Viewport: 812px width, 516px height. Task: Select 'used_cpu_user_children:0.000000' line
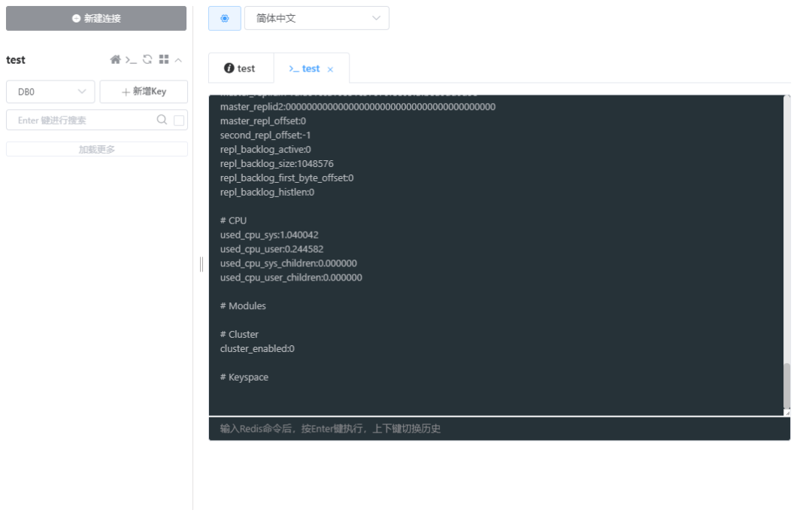tap(291, 278)
